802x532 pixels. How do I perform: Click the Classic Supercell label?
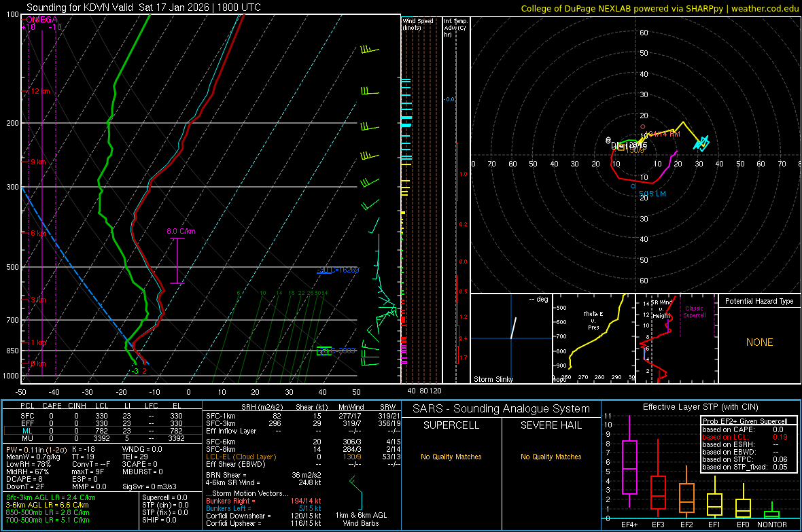point(694,312)
